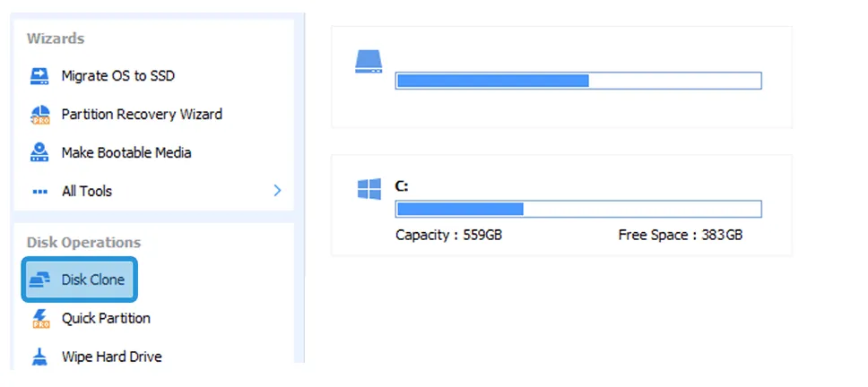
Task: Click the Partition Recovery Wizard PRO icon
Action: (x=39, y=115)
